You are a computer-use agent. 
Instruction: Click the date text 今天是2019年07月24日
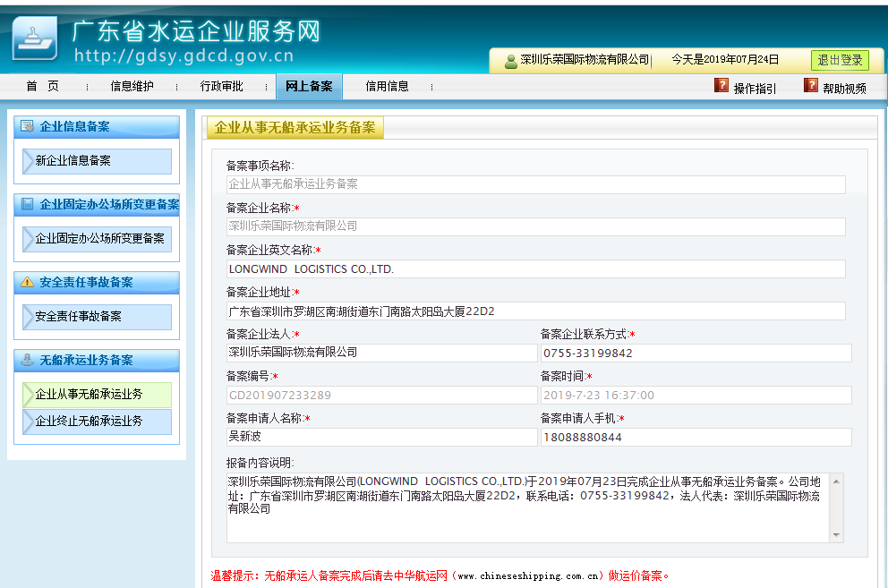(725, 59)
